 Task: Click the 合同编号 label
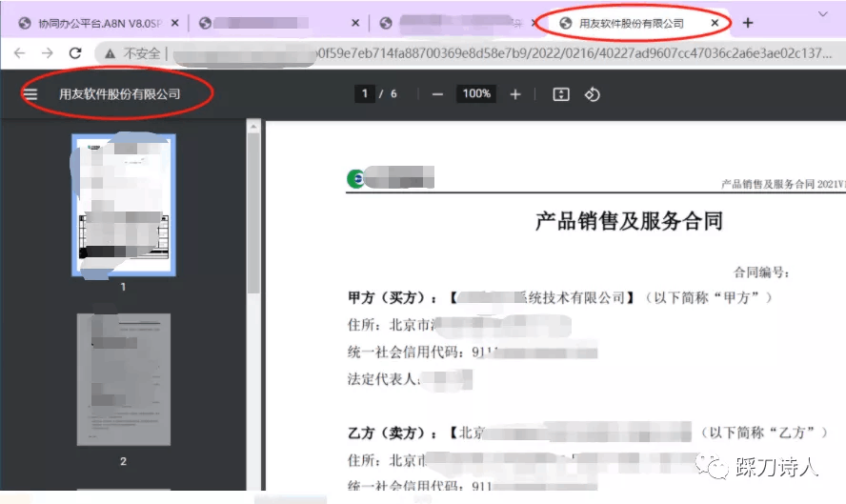(x=761, y=272)
